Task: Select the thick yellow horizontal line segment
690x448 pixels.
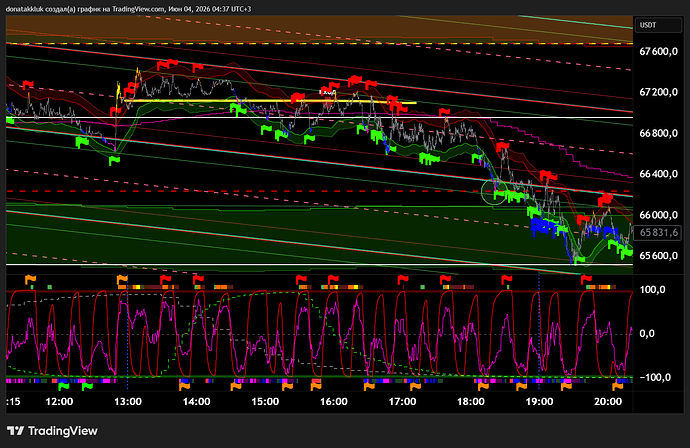Action: pos(270,101)
